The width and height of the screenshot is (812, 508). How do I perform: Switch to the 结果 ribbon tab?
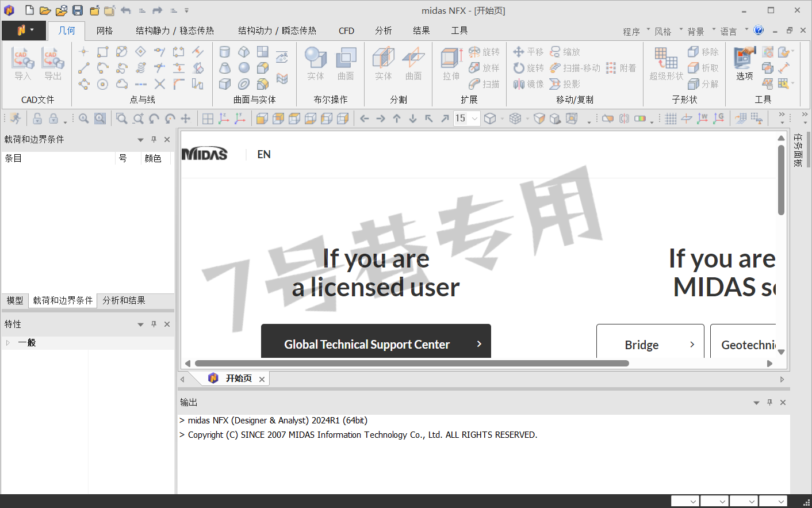point(422,30)
